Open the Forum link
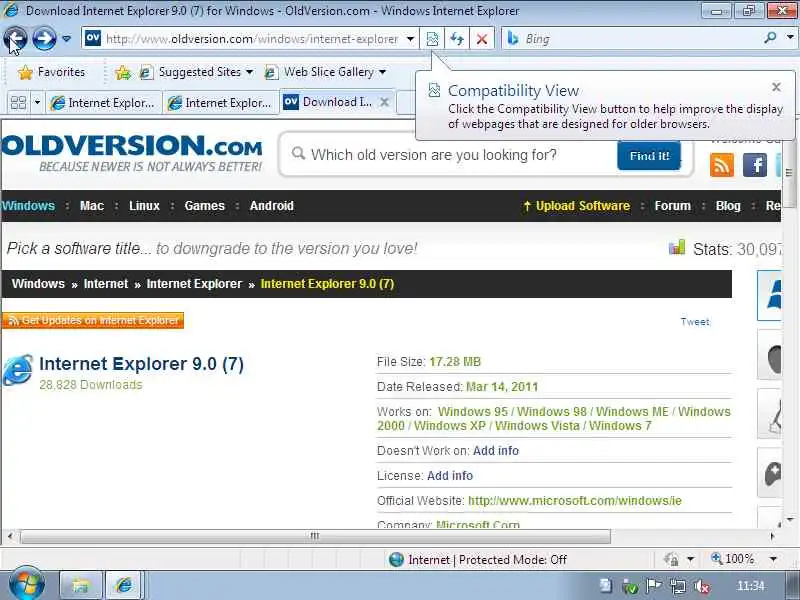Image resolution: width=800 pixels, height=600 pixels. coord(672,206)
